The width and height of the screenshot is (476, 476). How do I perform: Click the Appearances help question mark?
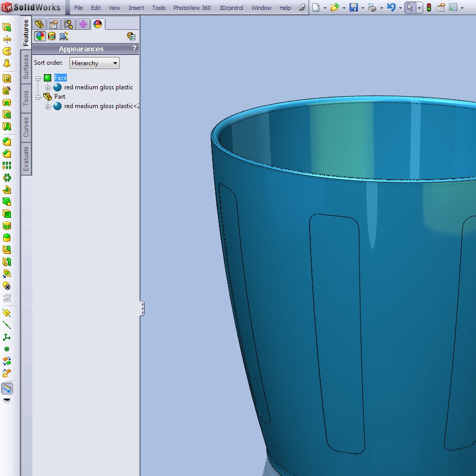pyautogui.click(x=134, y=49)
